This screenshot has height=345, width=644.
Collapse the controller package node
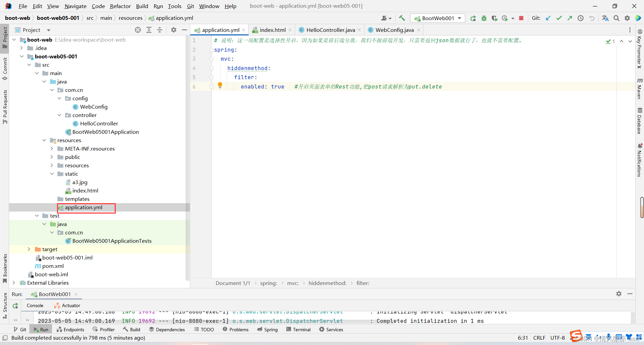59,115
